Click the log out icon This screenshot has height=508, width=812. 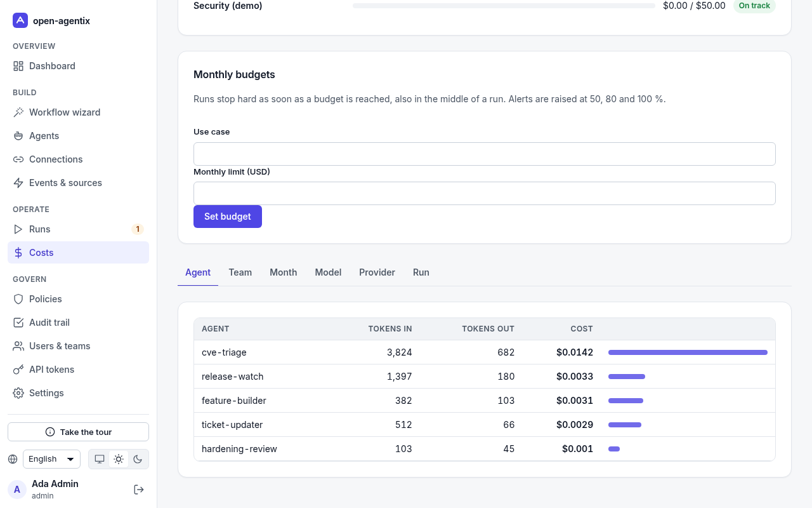(139, 490)
